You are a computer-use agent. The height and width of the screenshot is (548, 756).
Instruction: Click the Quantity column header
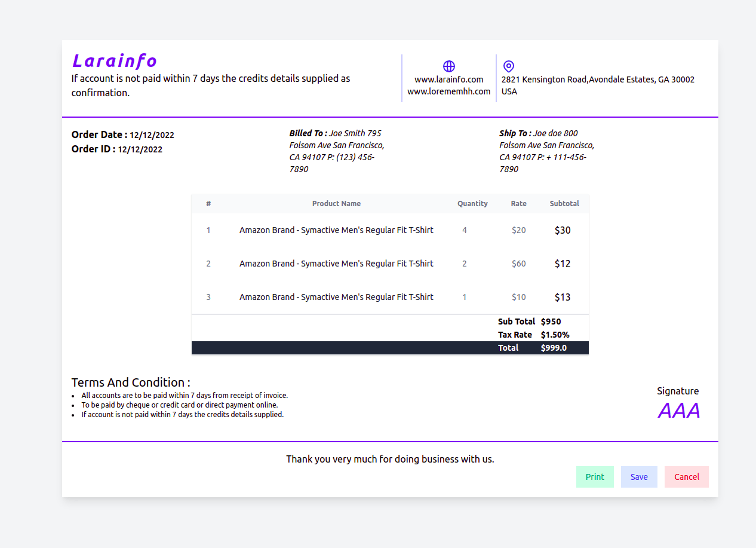click(x=472, y=203)
